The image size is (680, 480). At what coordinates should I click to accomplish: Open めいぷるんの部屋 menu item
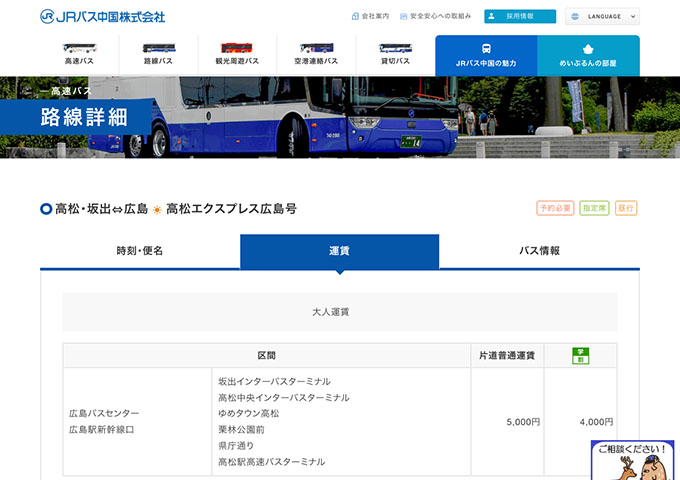588,56
